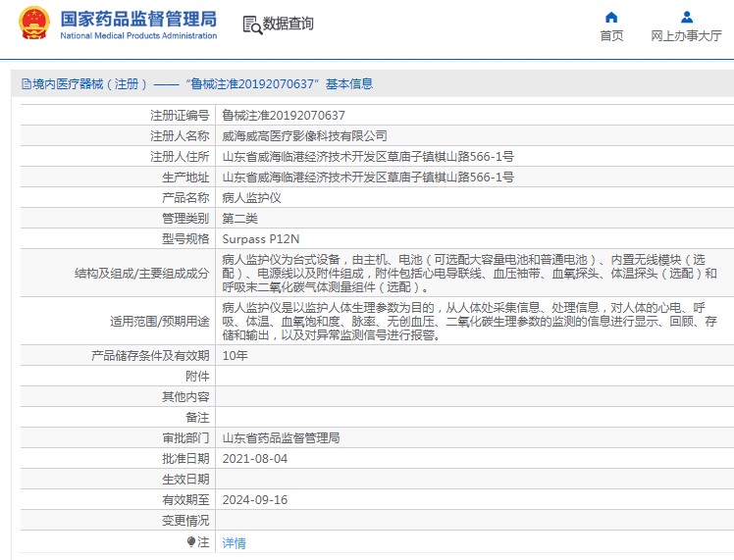
Task: Click the document icon beside 境内医疗器械
Action: pyautogui.click(x=26, y=85)
